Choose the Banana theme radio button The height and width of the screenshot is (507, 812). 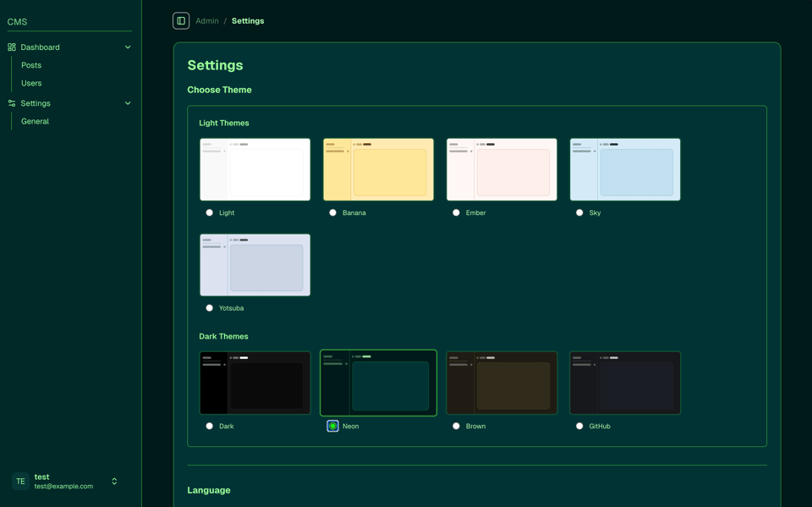pyautogui.click(x=332, y=212)
